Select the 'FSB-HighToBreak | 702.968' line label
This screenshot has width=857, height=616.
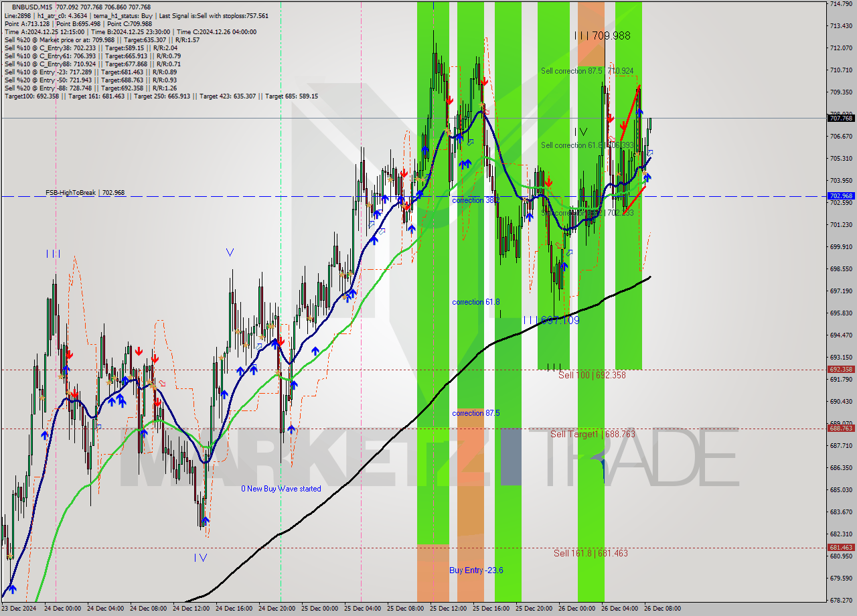click(x=85, y=193)
